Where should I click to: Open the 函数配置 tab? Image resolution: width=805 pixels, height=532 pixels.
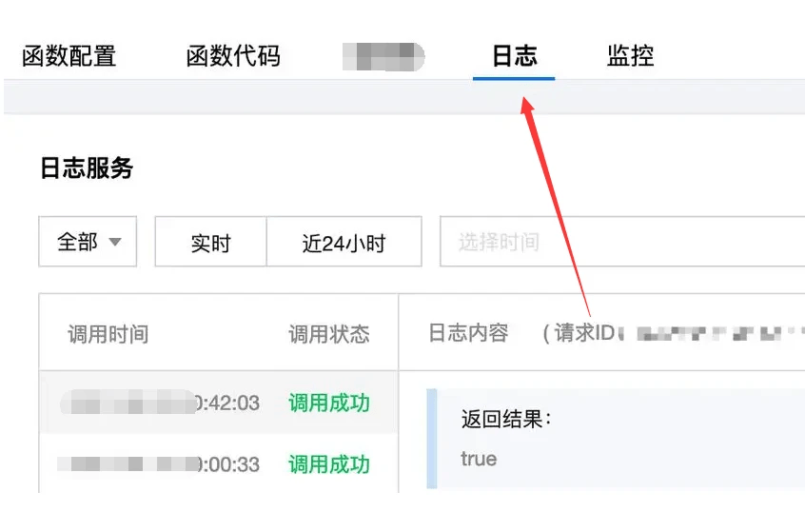(69, 56)
